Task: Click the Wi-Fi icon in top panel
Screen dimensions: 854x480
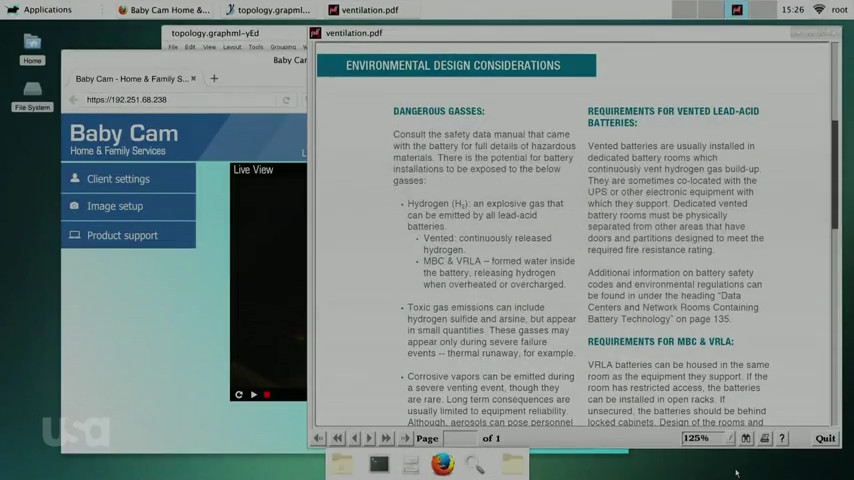Action: pos(819,9)
